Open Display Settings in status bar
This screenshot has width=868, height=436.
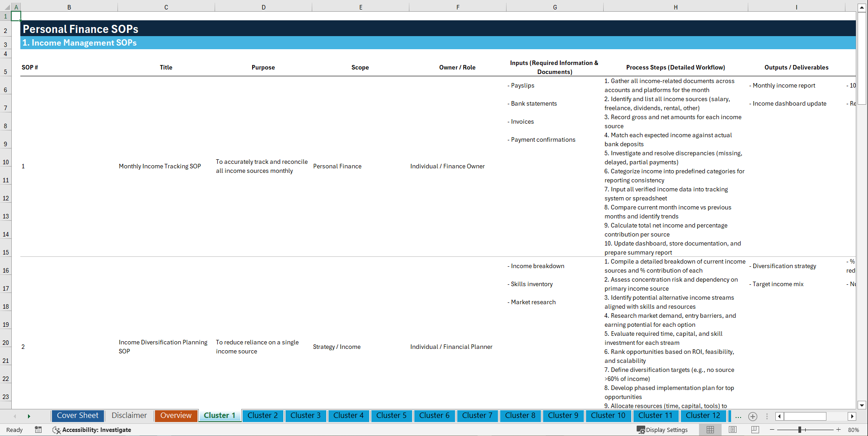[x=662, y=430]
